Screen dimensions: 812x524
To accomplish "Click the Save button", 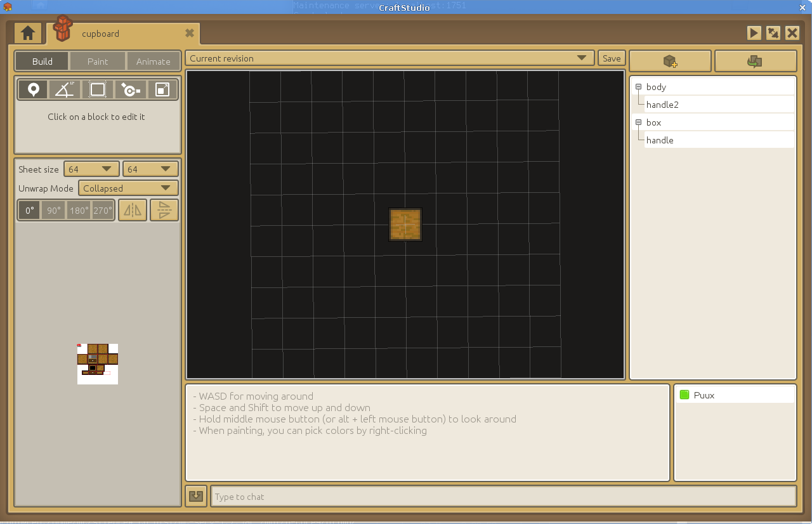I will click(x=612, y=58).
